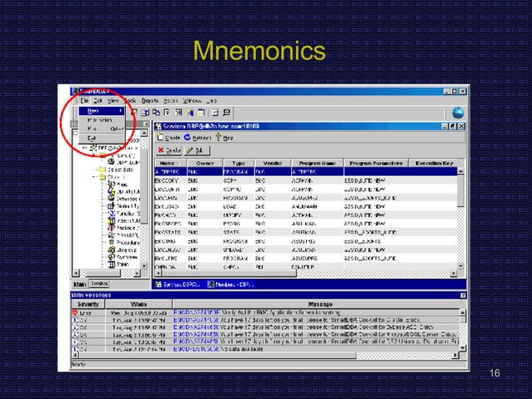Collapse the open folder node in the tree
This screenshot has width=532, height=399.
94,177
